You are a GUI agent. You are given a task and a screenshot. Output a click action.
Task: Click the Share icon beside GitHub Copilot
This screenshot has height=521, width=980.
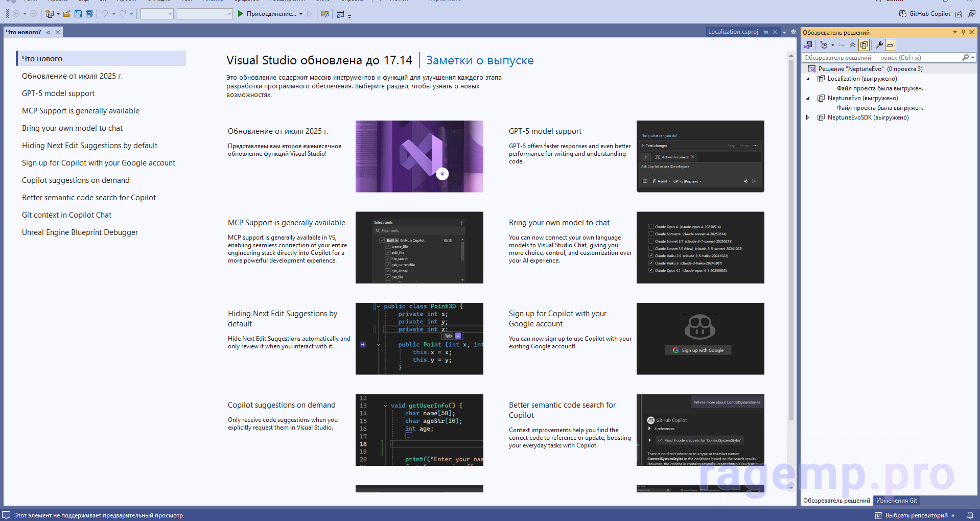pyautogui.click(x=959, y=14)
